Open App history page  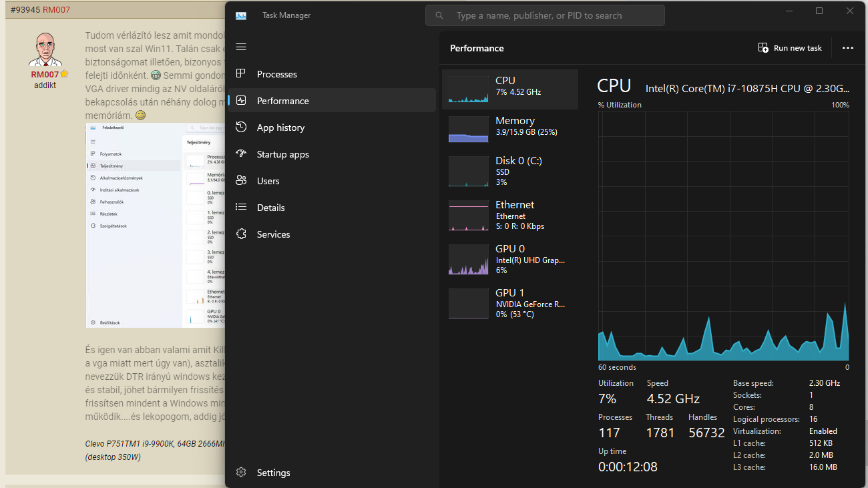tap(332, 128)
